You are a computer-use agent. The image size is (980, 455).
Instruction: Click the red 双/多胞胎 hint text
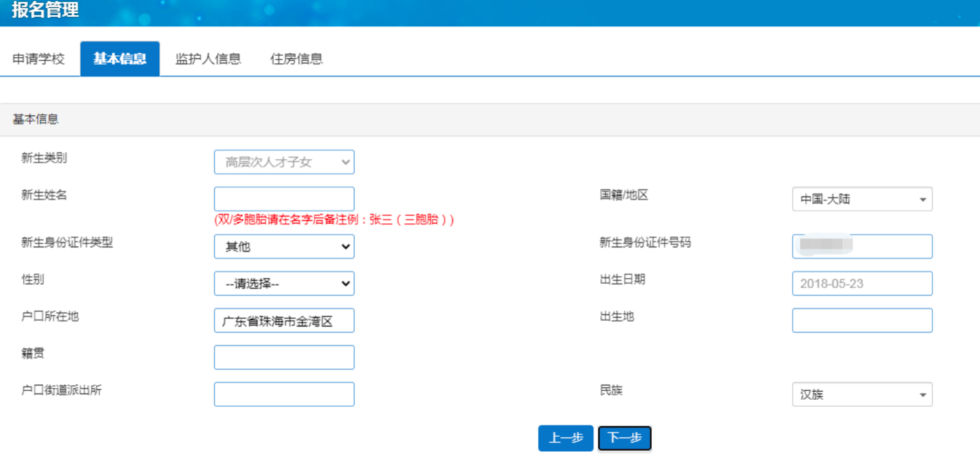pos(334,220)
